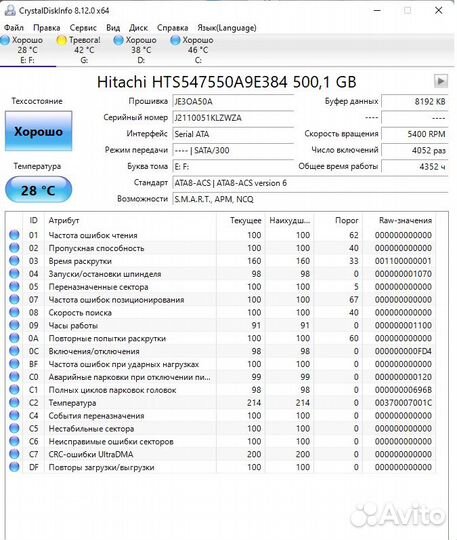The height and width of the screenshot is (540, 457).
Task: Select Повторы загрузки/выгрузки row text
Action: (101, 467)
